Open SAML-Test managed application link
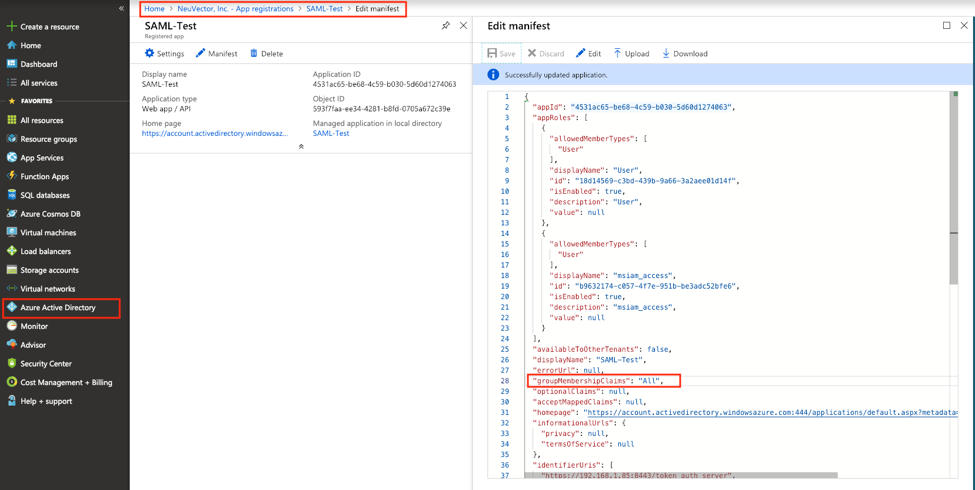Image resolution: width=975 pixels, height=490 pixels. coord(331,133)
